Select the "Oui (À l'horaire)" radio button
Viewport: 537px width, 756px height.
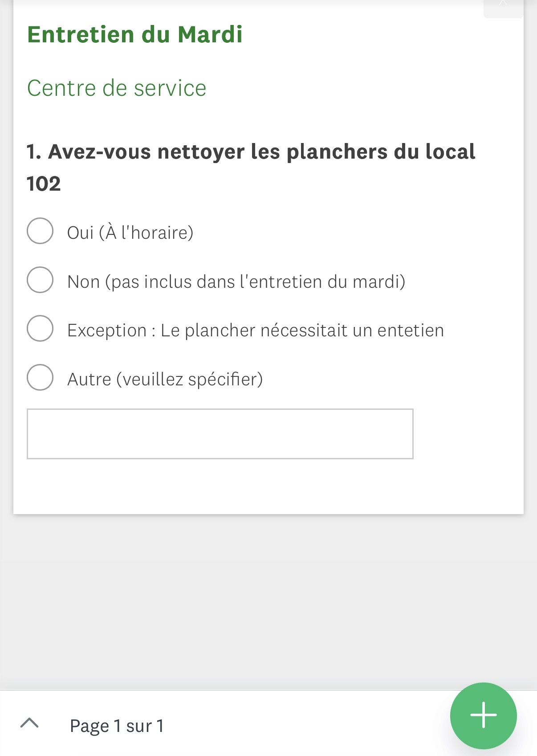click(x=40, y=231)
